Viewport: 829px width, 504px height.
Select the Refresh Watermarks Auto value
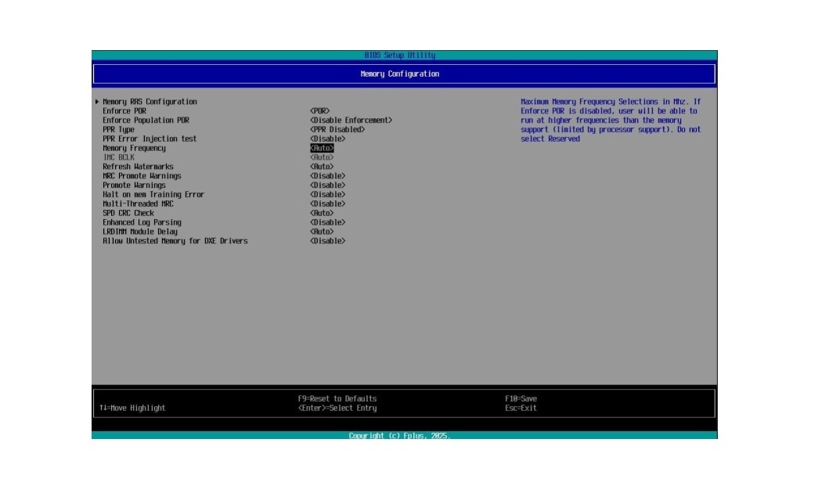point(322,167)
